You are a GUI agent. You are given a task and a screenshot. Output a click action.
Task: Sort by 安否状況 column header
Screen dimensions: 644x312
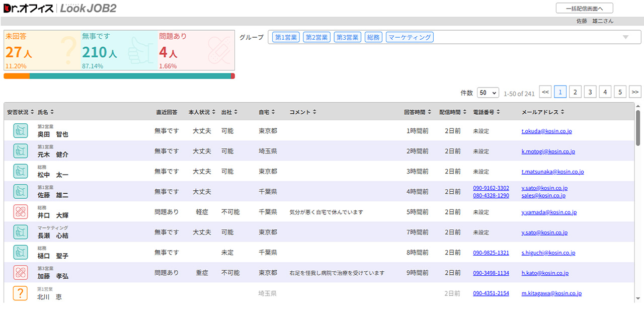tap(21, 112)
